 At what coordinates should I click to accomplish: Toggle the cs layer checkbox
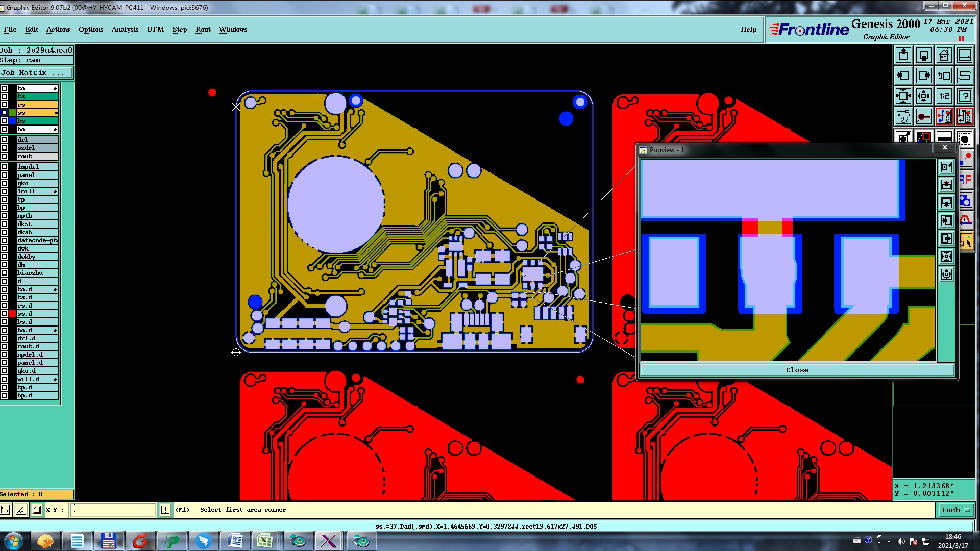click(x=4, y=105)
